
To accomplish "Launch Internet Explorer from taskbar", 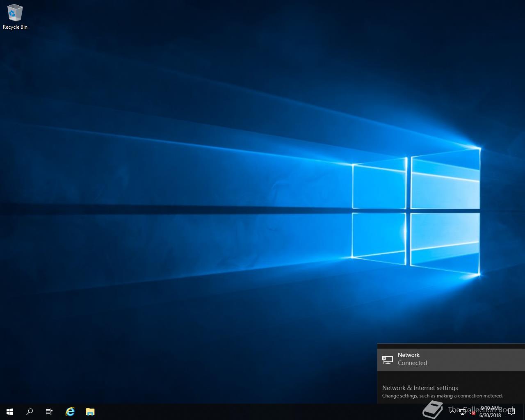I will pos(70,412).
